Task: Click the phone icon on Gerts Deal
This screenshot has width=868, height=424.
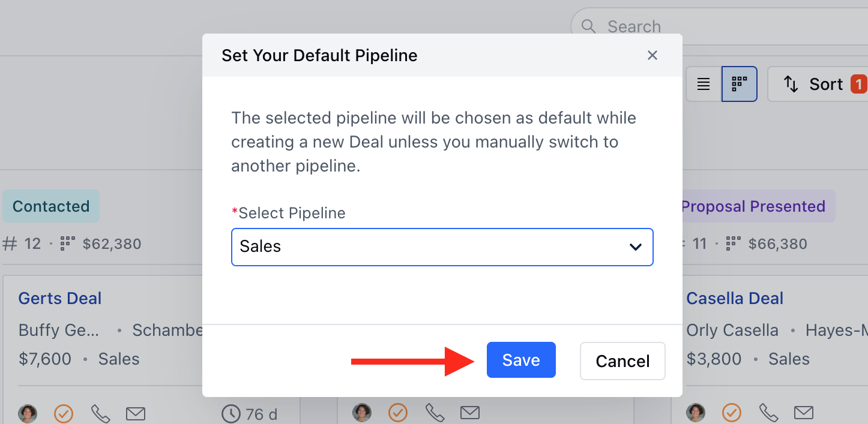Action: (100, 413)
